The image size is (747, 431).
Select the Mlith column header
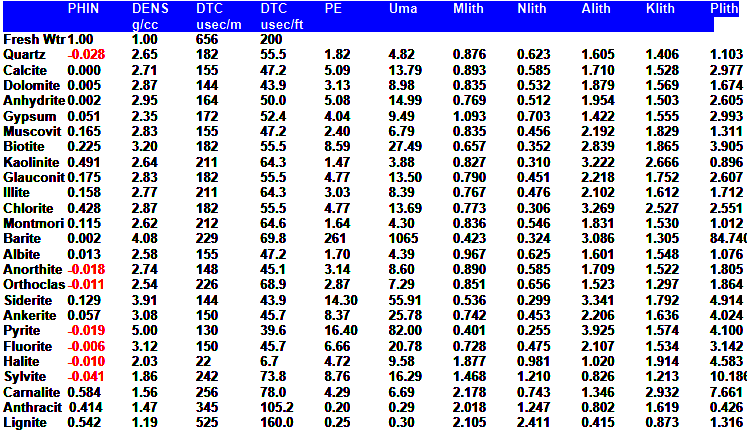point(468,8)
